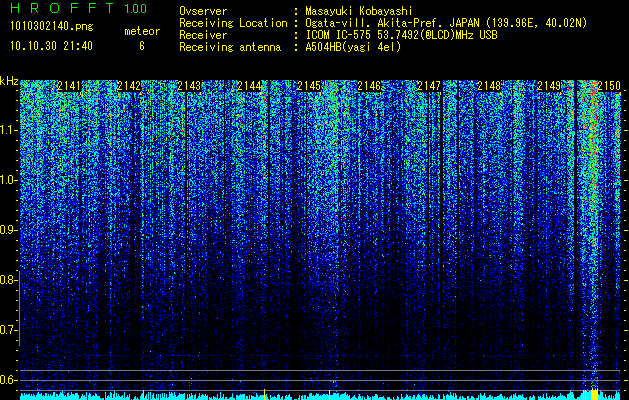Click the wide yellow meteor detection block near 2150
The image size is (629, 400).
click(x=594, y=394)
